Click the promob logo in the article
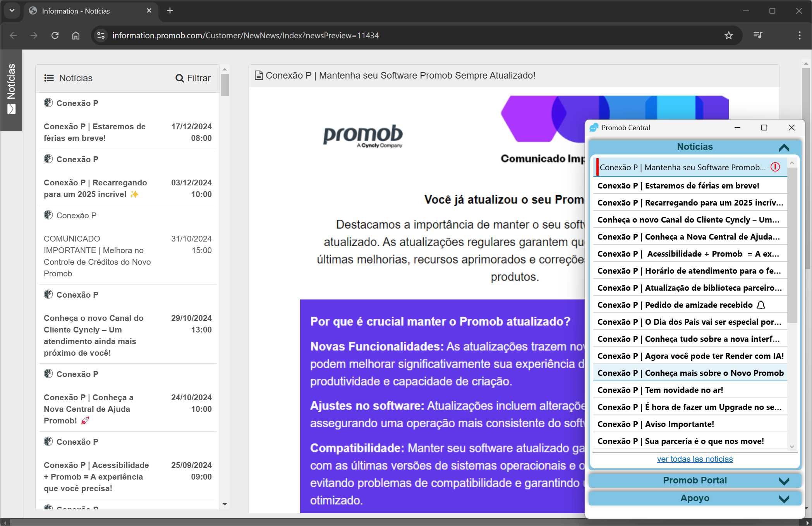Image resolution: width=812 pixels, height=526 pixels. coord(363,136)
